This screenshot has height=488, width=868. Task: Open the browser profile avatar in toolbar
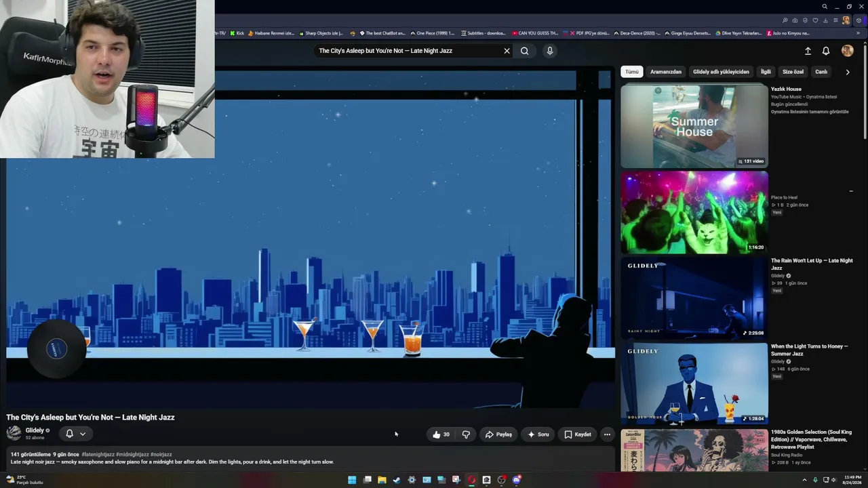click(846, 20)
